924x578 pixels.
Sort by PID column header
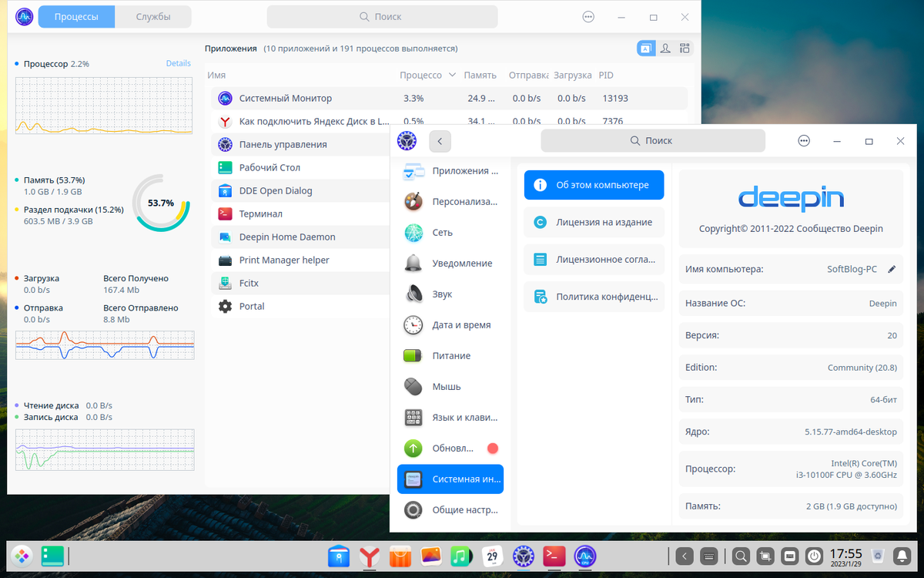606,75
